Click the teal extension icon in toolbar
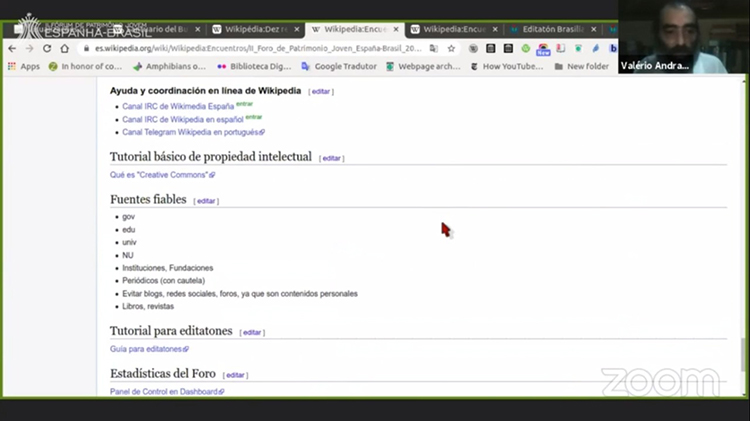Viewport: 750px width, 421px height. pyautogui.click(x=578, y=48)
